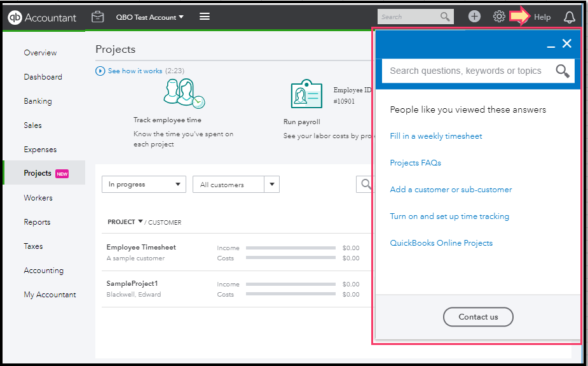Open the Create plus icon
This screenshot has height=366, width=588.
tap(474, 17)
